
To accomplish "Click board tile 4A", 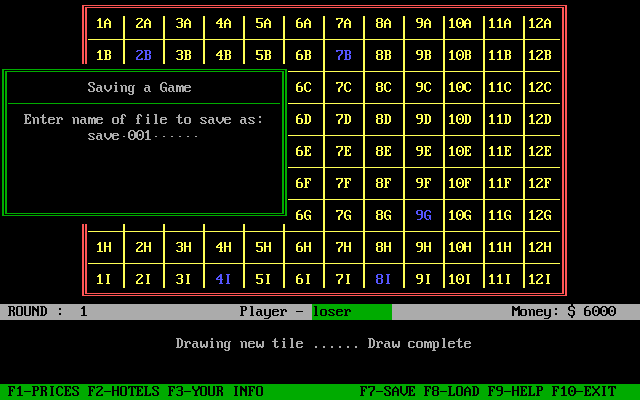I will (x=224, y=24).
